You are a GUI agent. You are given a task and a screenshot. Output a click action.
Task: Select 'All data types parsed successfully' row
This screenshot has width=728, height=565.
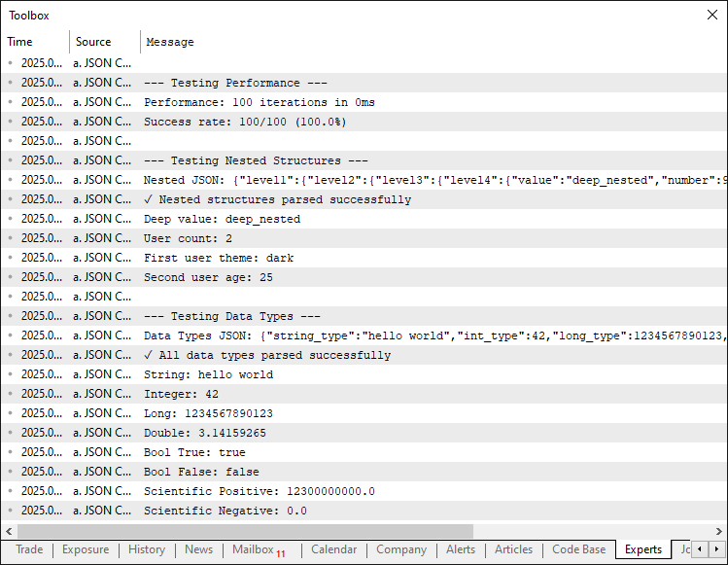click(x=364, y=355)
